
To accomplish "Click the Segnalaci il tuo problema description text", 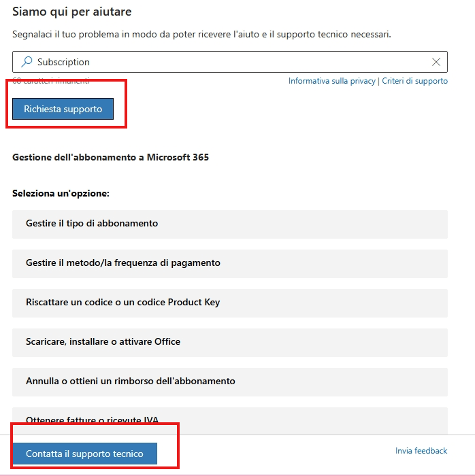I will pos(201,34).
